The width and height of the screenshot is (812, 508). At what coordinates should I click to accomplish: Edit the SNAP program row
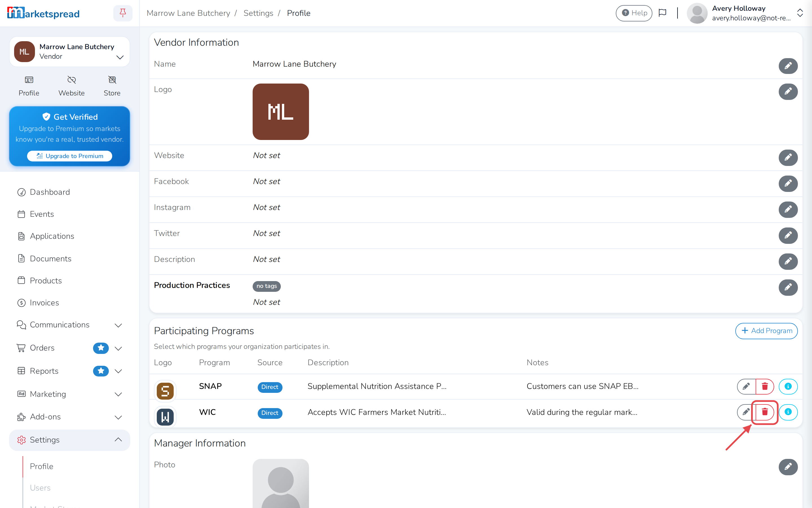[x=746, y=386]
